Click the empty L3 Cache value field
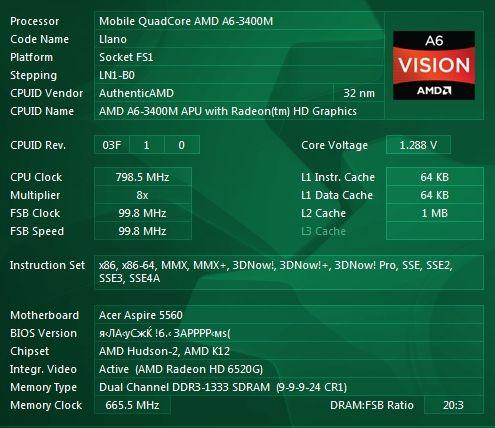Viewport: 495px width, 428px height. 435,231
